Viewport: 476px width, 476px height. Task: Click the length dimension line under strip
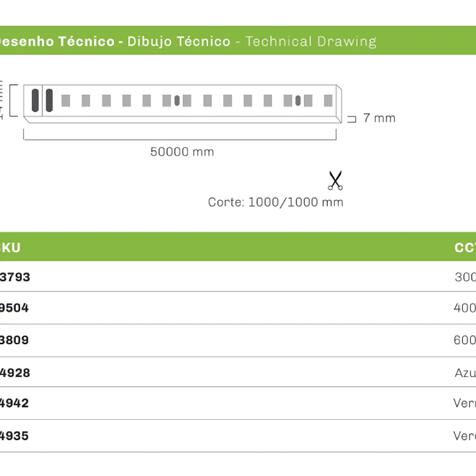[179, 135]
